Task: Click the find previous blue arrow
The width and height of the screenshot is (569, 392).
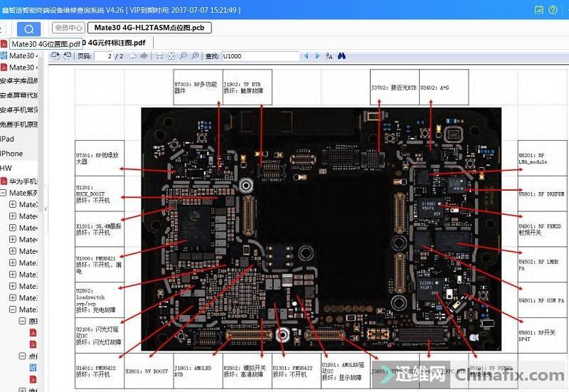Action: click(x=307, y=55)
